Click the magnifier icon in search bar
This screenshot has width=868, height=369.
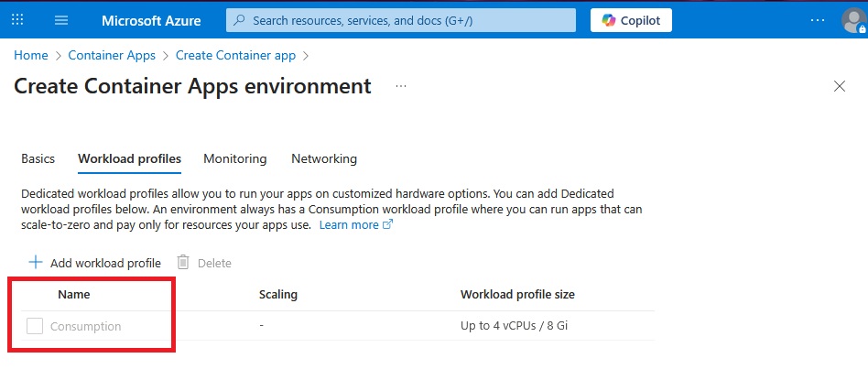(239, 20)
